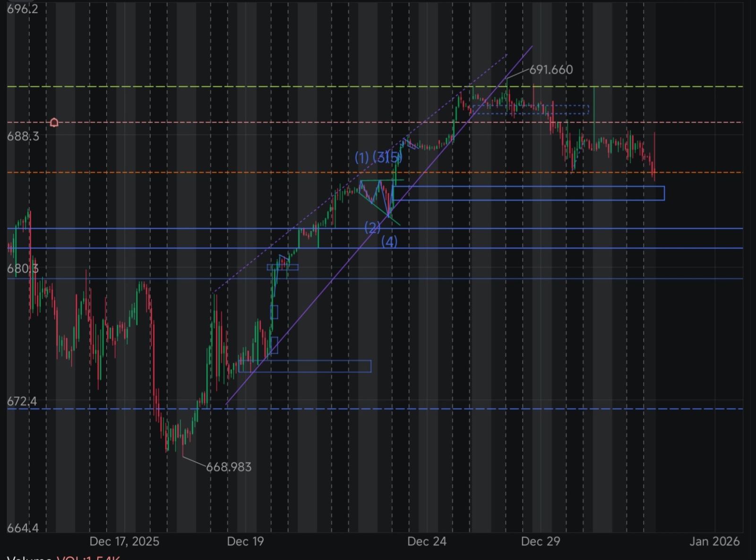Click the 680.3 price axis label
756x560 pixels.
23,269
